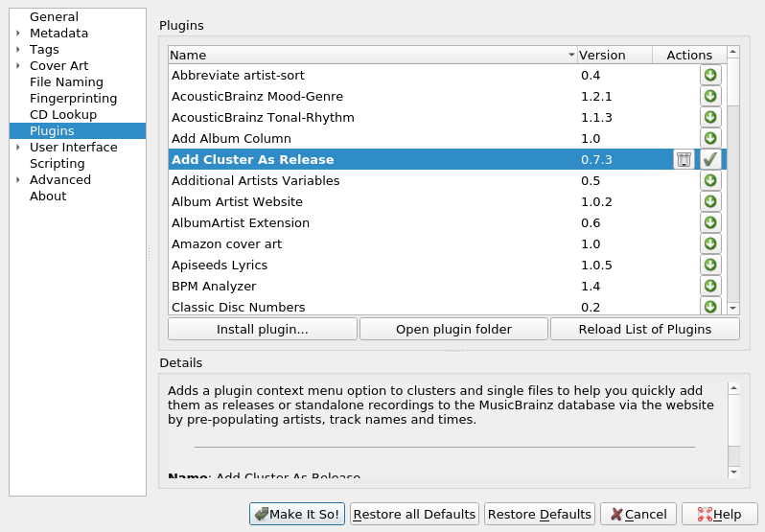Install the BPM Analyzer plugin
Screen dimensions: 765x532
tap(710, 286)
